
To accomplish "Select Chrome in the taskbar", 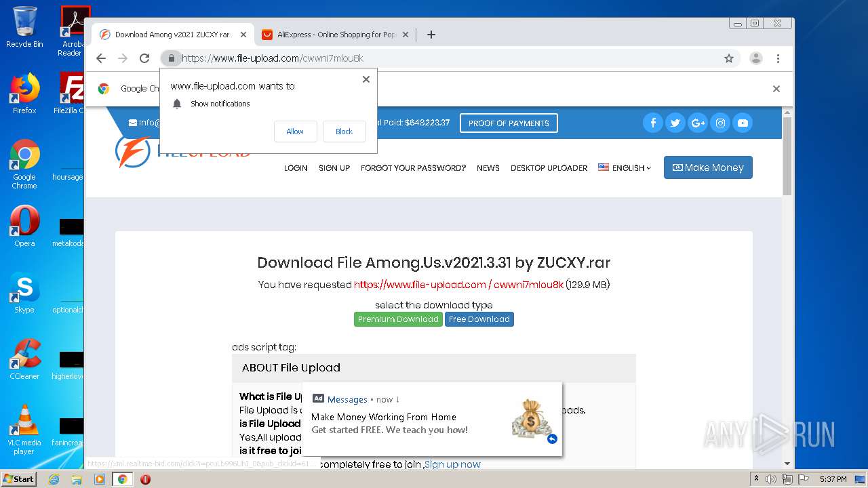I will [123, 479].
